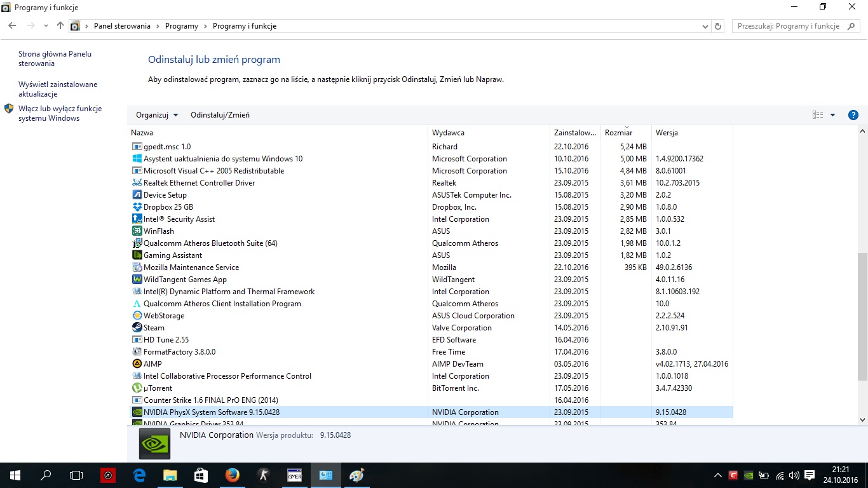Open Włącz lub wyłącz funkcje systemu Windows
Screen dimensions: 868x488
pyautogui.click(x=60, y=113)
